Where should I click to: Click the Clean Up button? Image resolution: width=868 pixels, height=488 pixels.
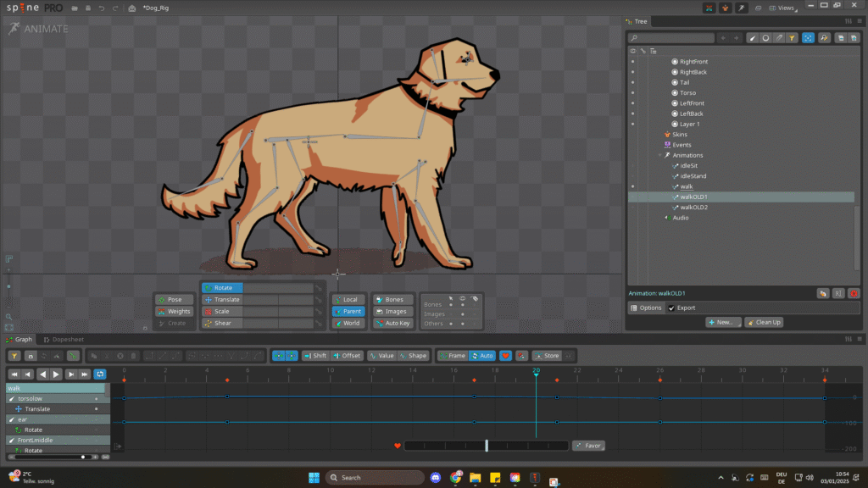[x=764, y=322]
